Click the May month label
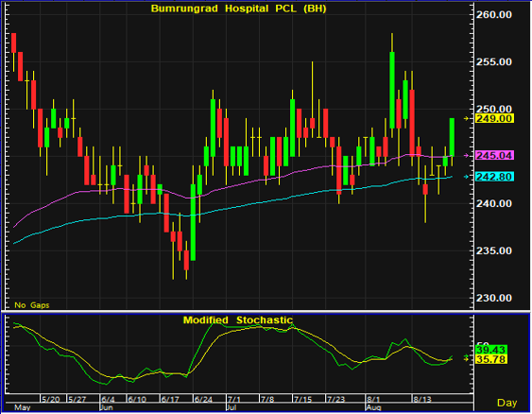Viewport: 532px width, 414px height. (23, 407)
